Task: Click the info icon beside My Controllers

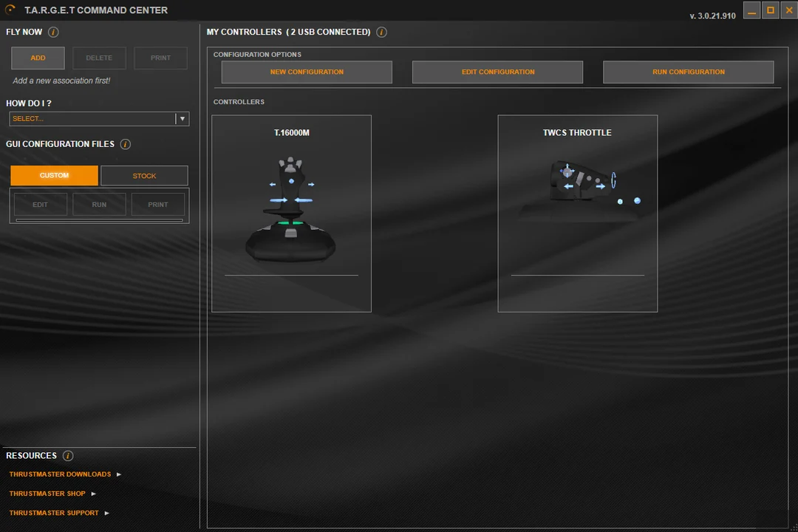Action: 381,33
